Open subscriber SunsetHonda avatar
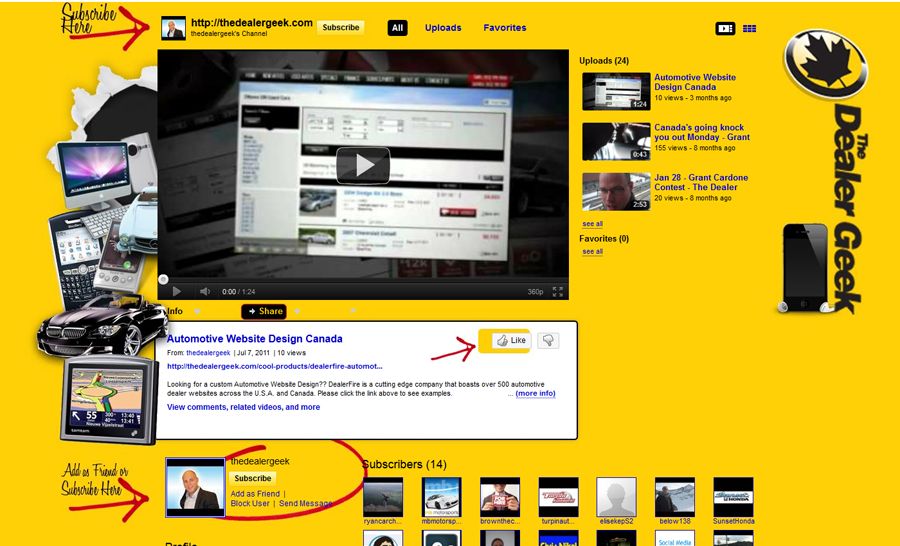The width and height of the screenshot is (900, 546). click(x=734, y=497)
